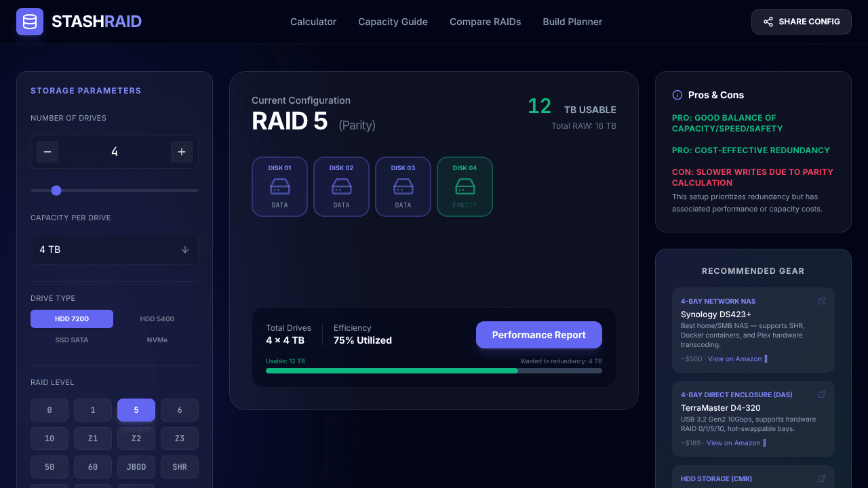Viewport: 868px width, 488px height.
Task: Click the Share Config button
Action: click(x=801, y=22)
